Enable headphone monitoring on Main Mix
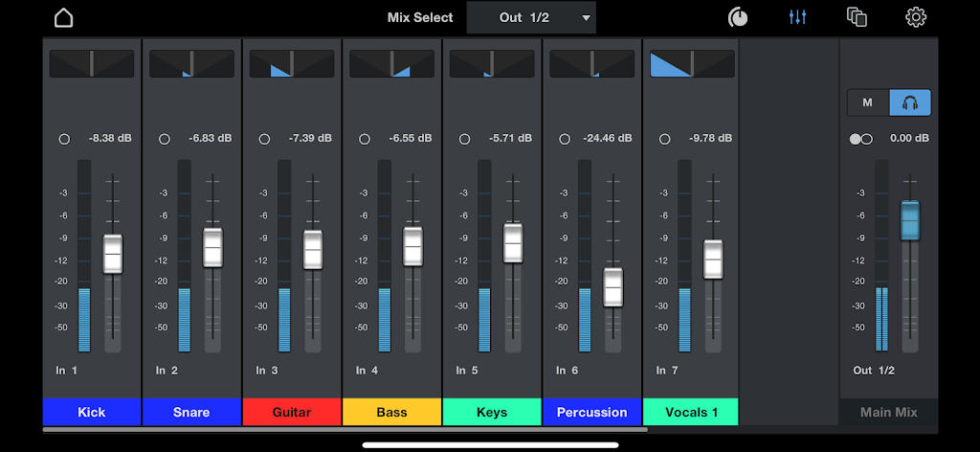Viewport: 980px width, 452px height. pyautogui.click(x=909, y=102)
